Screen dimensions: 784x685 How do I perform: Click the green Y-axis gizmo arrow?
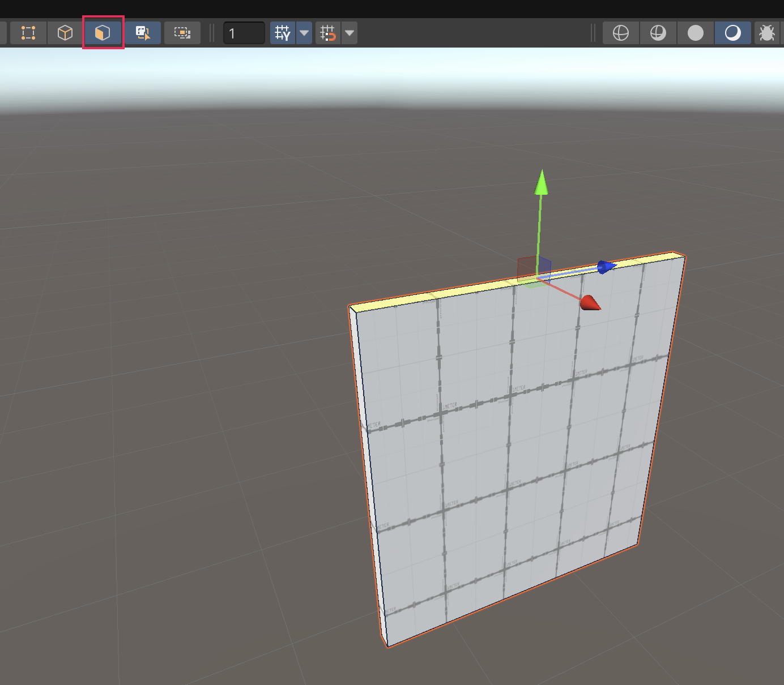coord(542,184)
